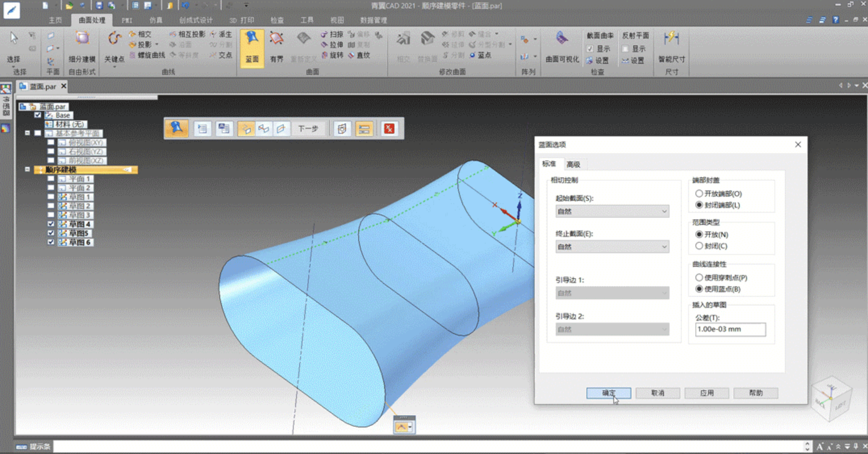Open 反射平面 设置 settings
868x454 pixels.
click(633, 60)
